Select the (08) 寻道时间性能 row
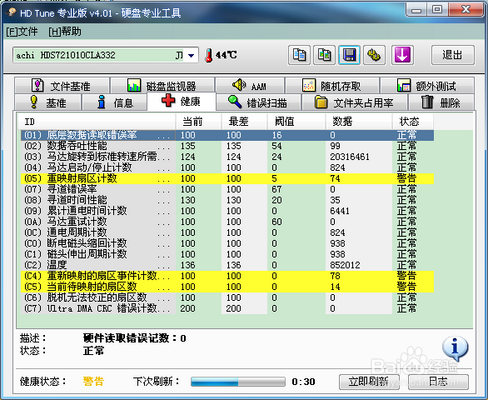This screenshot has height=400, width=488. tap(227, 200)
